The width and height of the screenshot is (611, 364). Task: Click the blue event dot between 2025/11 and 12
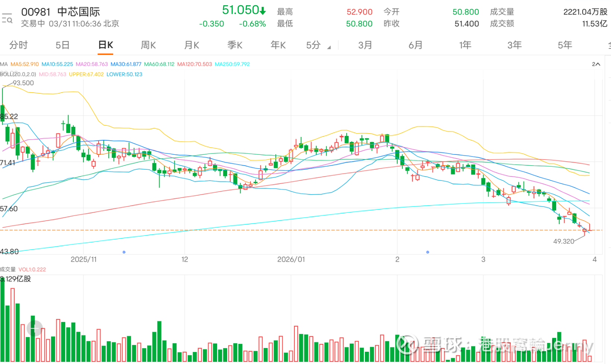pyautogui.click(x=124, y=252)
